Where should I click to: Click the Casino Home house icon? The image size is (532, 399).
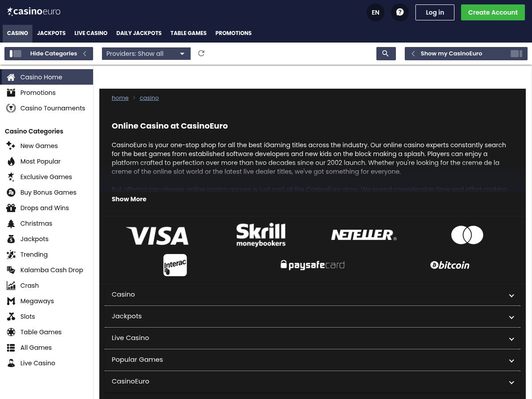(11, 77)
